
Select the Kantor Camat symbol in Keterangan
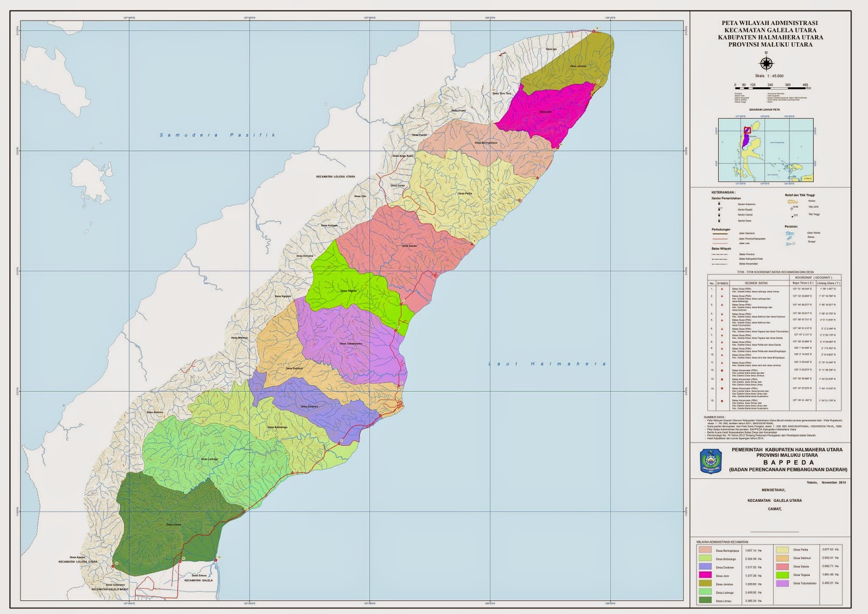(x=719, y=215)
